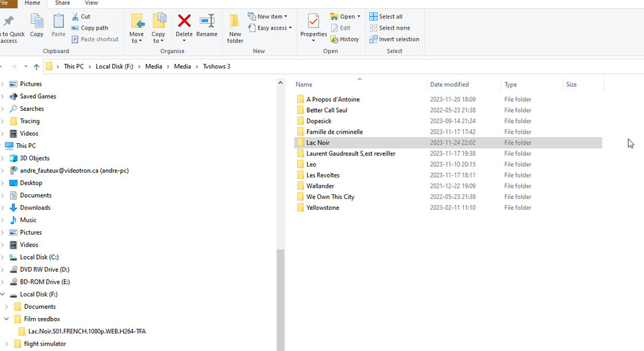Select the Better Call Saul folder

click(x=327, y=110)
